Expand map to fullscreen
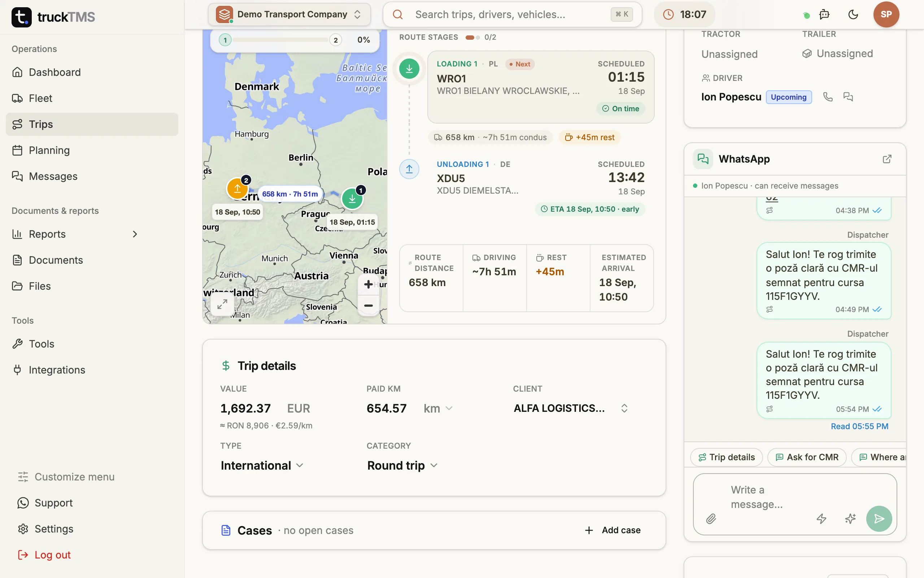The width and height of the screenshot is (924, 578). tap(222, 304)
